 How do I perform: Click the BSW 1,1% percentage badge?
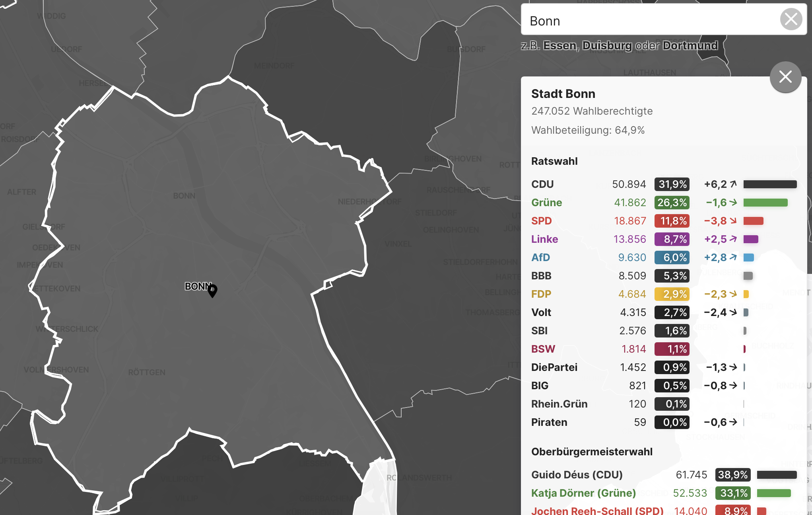coord(672,349)
